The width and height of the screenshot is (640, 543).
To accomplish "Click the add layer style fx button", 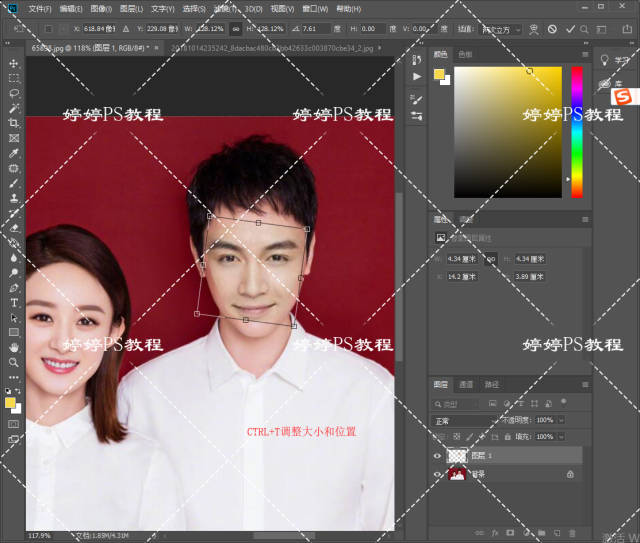I will pos(495,533).
